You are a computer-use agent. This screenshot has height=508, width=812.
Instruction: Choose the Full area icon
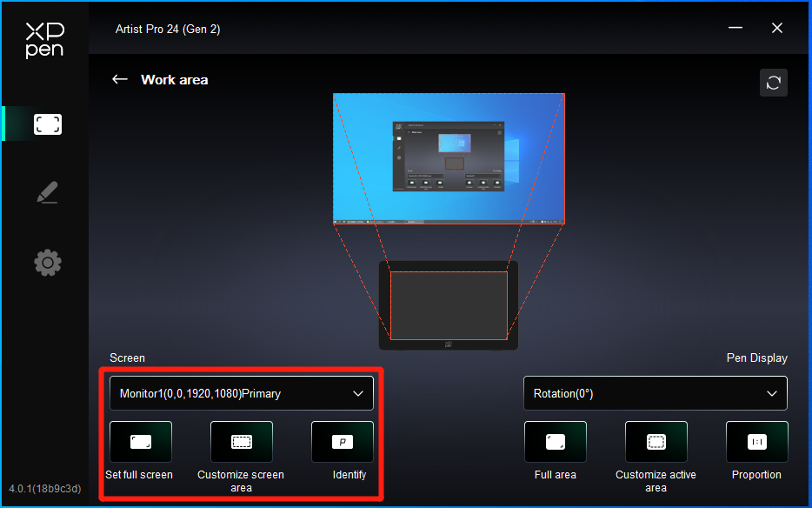tap(555, 442)
